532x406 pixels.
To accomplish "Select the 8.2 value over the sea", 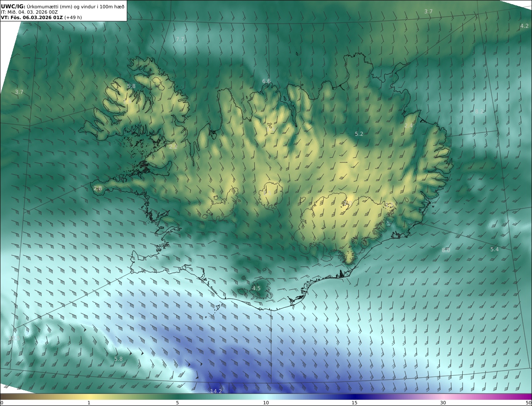I will tap(479, 111).
